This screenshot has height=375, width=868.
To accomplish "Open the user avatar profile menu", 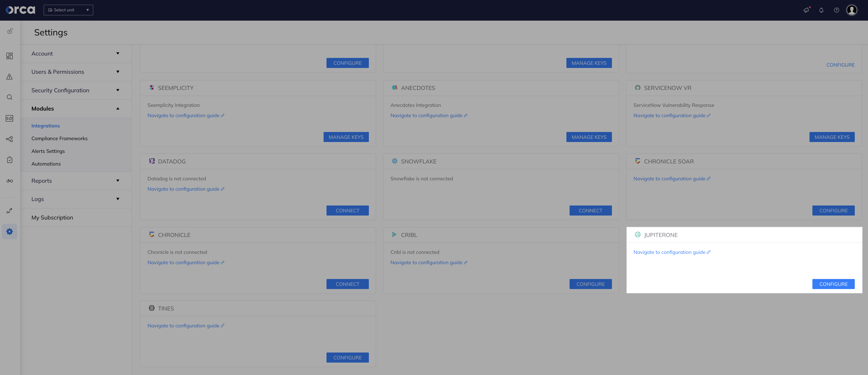I will 852,10.
